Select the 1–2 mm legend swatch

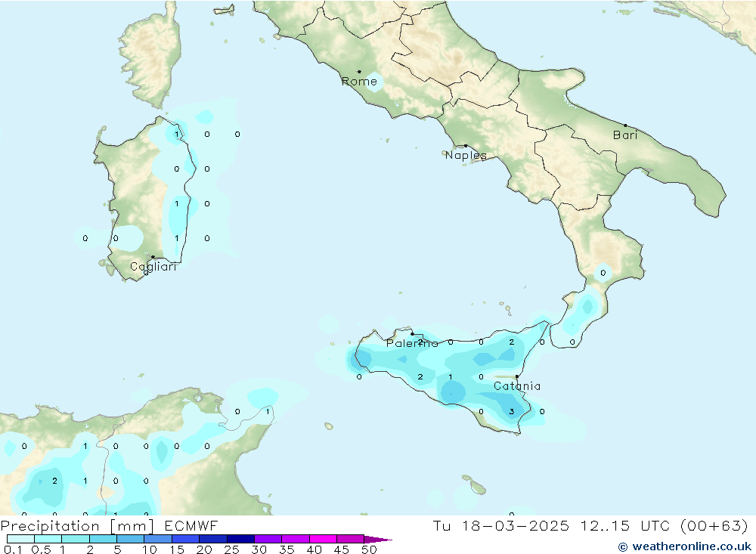[x=76, y=539]
